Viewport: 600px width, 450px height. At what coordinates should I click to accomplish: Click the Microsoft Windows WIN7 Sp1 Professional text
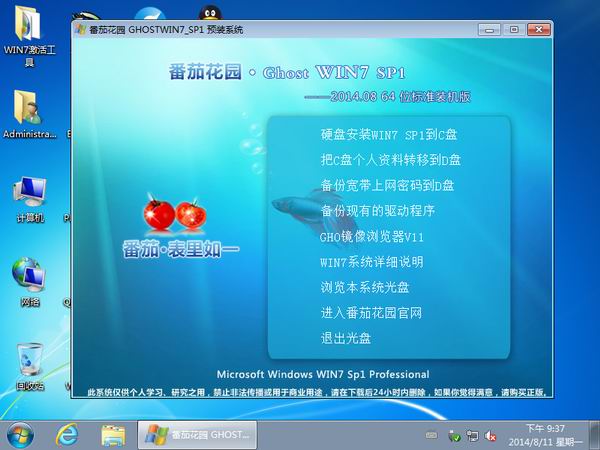tap(323, 374)
